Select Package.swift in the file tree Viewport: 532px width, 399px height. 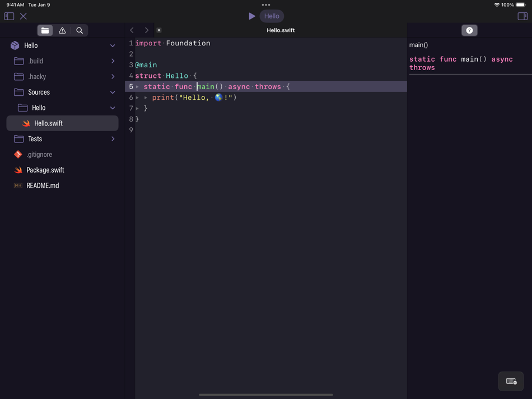tap(44, 170)
